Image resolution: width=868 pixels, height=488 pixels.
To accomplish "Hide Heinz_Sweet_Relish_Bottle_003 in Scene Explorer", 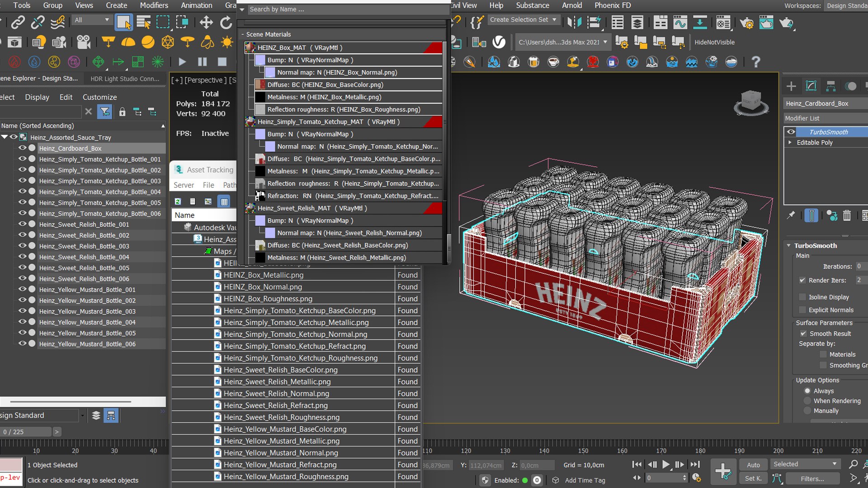I will pos(22,245).
